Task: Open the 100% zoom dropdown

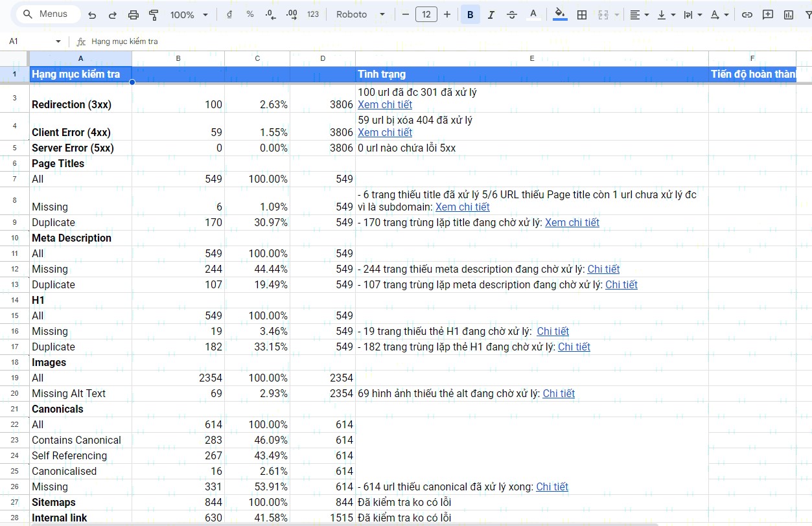Action: coord(189,15)
